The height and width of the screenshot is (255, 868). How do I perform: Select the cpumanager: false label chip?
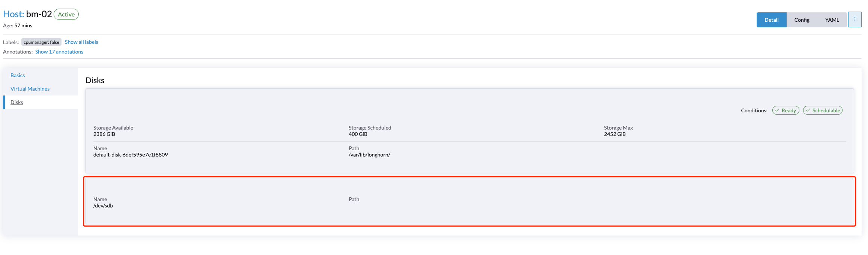pyautogui.click(x=41, y=42)
